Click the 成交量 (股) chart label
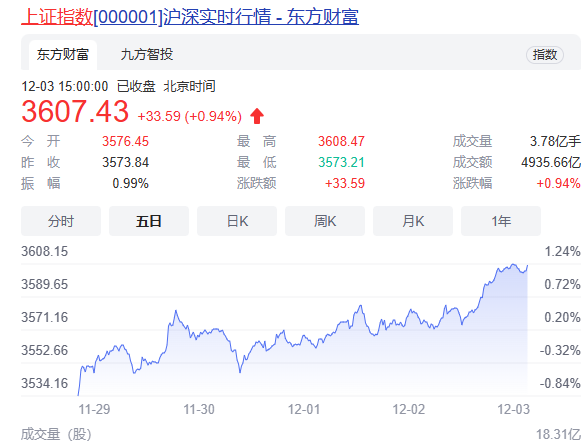588x447 pixels. [56, 435]
